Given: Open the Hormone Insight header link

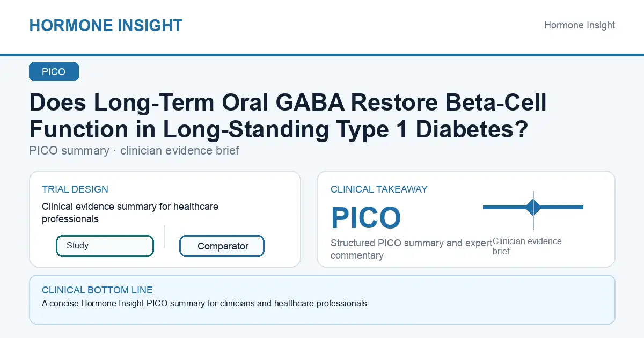Looking at the screenshot, I should [580, 25].
